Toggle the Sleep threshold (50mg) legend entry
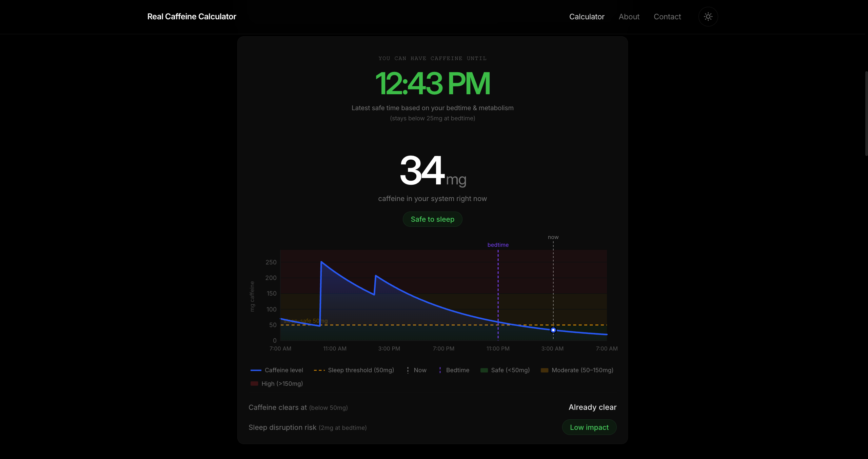The image size is (868, 459). (354, 370)
